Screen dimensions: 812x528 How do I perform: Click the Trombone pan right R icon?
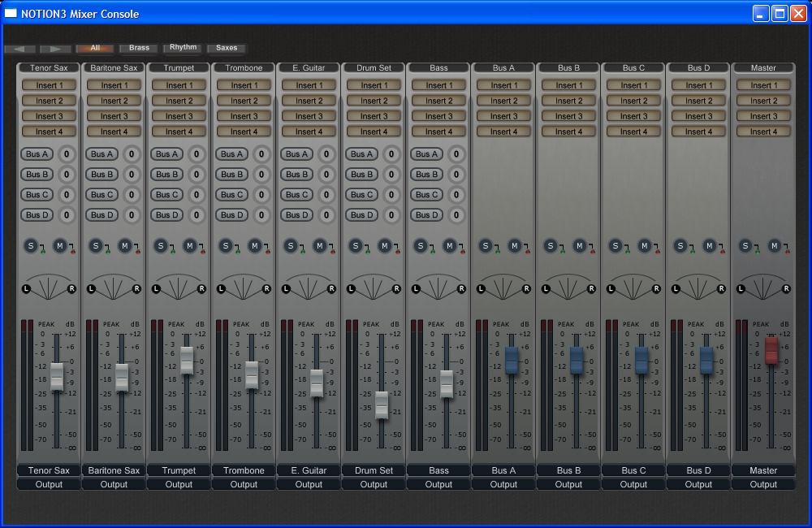pyautogui.click(x=266, y=288)
